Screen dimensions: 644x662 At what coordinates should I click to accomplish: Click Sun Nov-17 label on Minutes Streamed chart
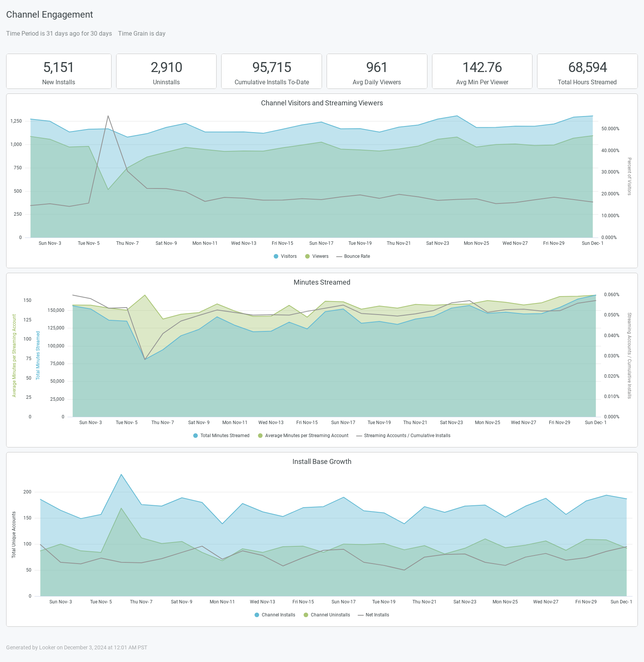pos(343,423)
